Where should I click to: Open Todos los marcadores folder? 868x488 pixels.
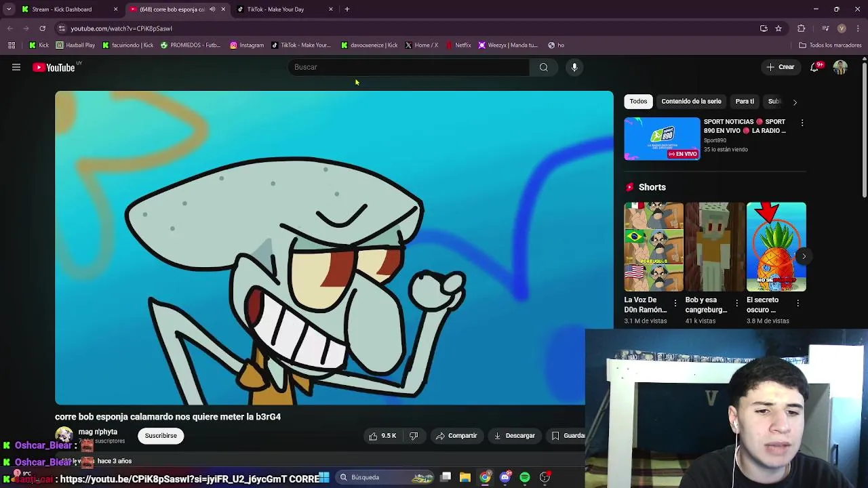click(830, 45)
